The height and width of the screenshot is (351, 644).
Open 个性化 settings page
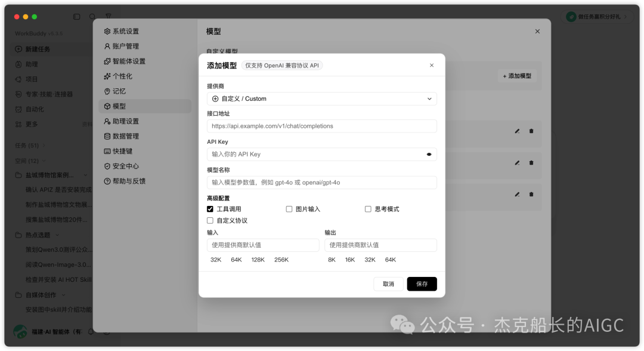click(x=144, y=76)
